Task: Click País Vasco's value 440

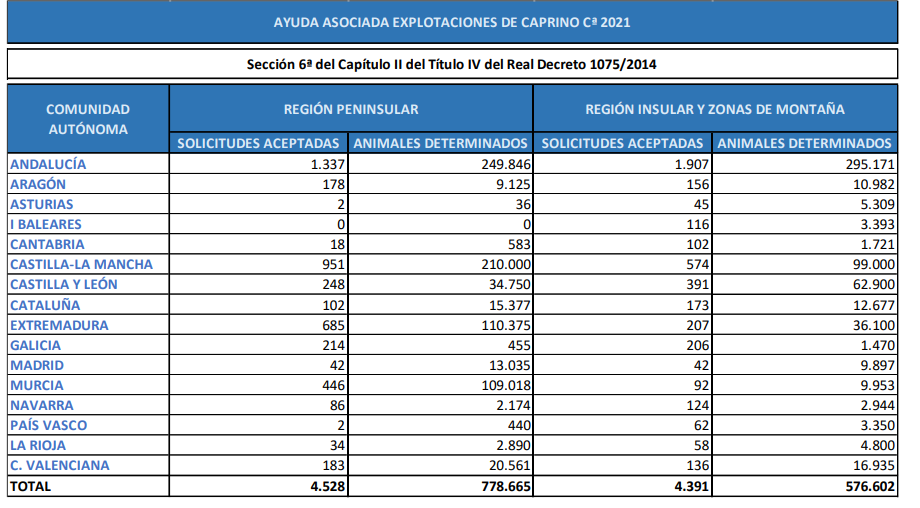Action: (x=519, y=425)
